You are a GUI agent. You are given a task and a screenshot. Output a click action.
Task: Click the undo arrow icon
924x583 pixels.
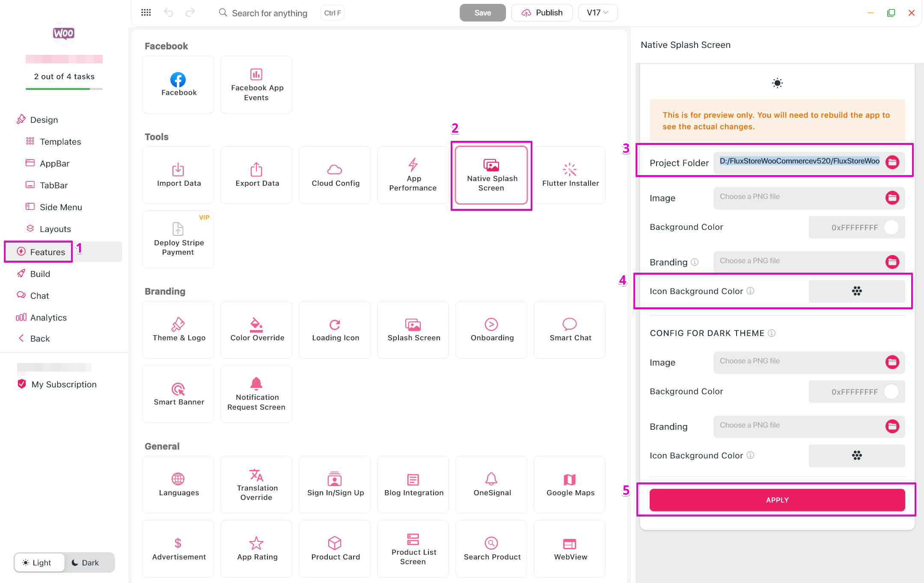pos(169,12)
